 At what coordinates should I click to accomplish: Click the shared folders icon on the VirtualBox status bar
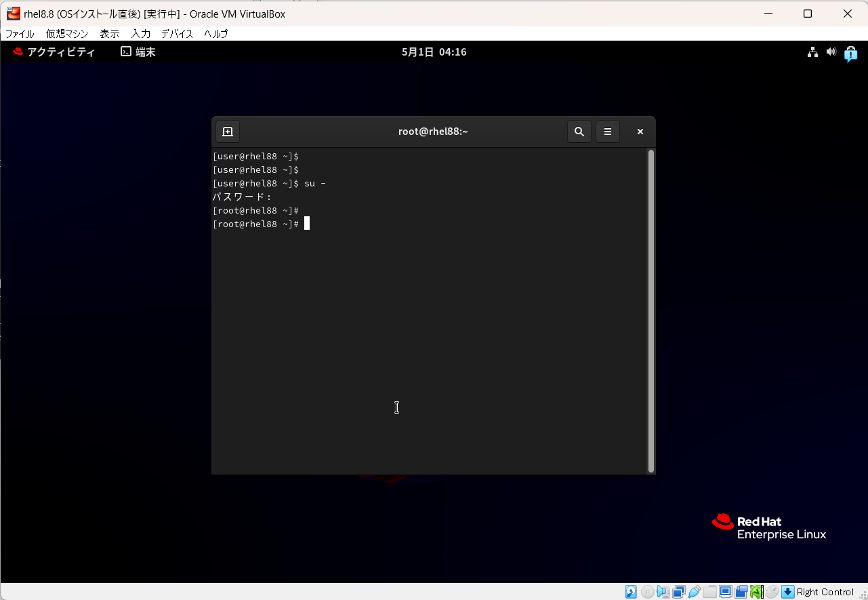point(709,591)
